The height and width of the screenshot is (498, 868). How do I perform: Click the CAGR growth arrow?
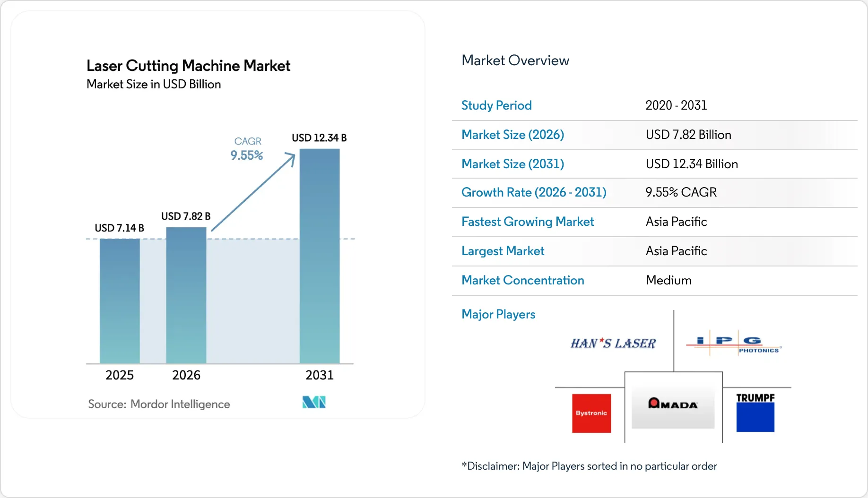coord(253,192)
